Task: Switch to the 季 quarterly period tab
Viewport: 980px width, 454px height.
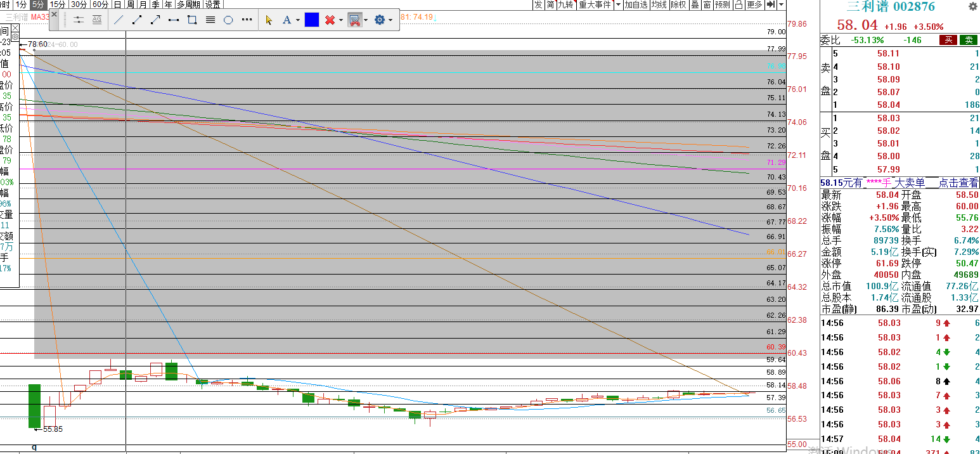Action: [156, 4]
